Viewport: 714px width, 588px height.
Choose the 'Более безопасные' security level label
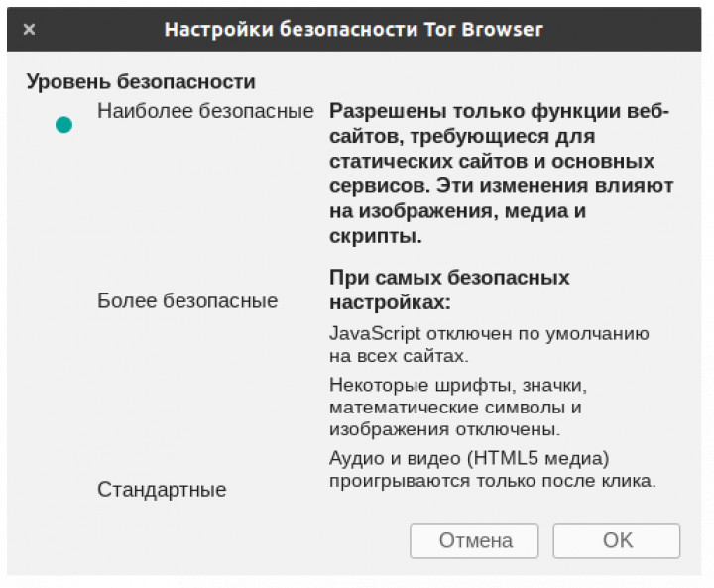(187, 300)
